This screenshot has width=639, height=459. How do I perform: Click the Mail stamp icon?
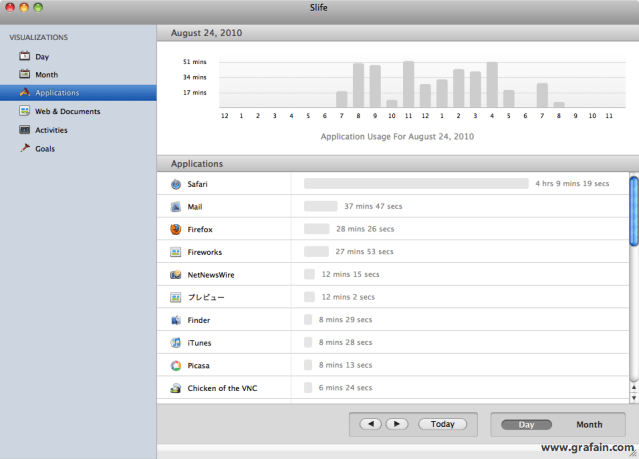coord(176,207)
